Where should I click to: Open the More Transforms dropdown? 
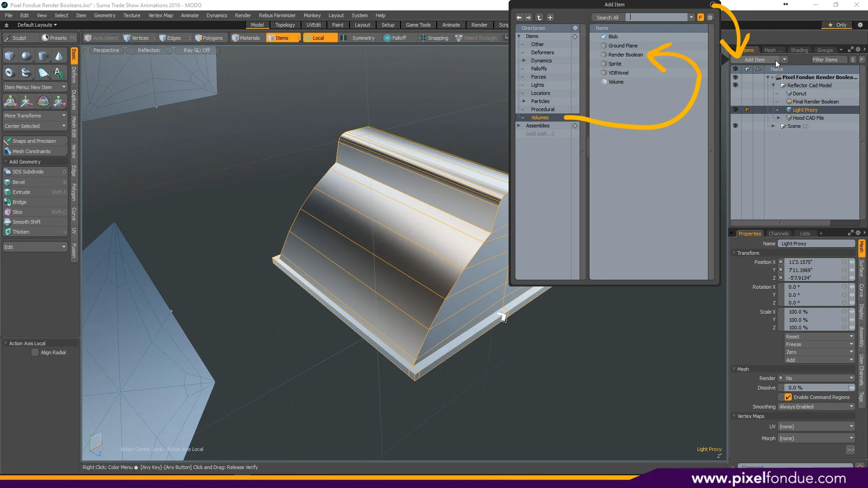click(x=35, y=116)
